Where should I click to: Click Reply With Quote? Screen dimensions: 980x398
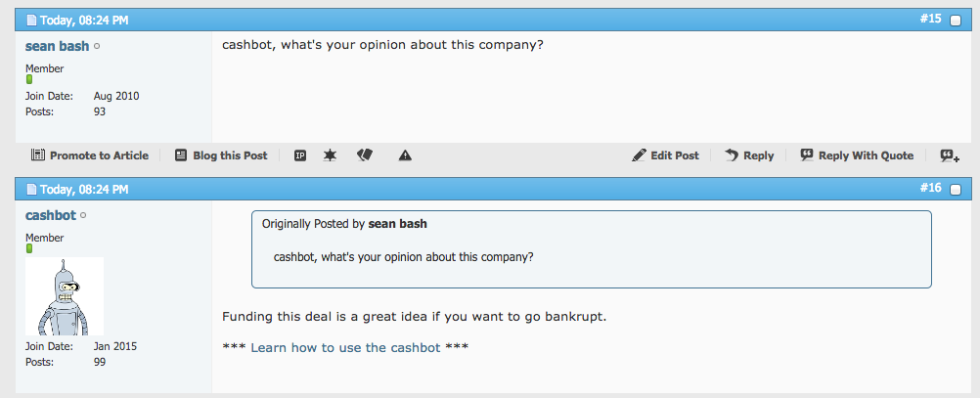click(x=857, y=155)
